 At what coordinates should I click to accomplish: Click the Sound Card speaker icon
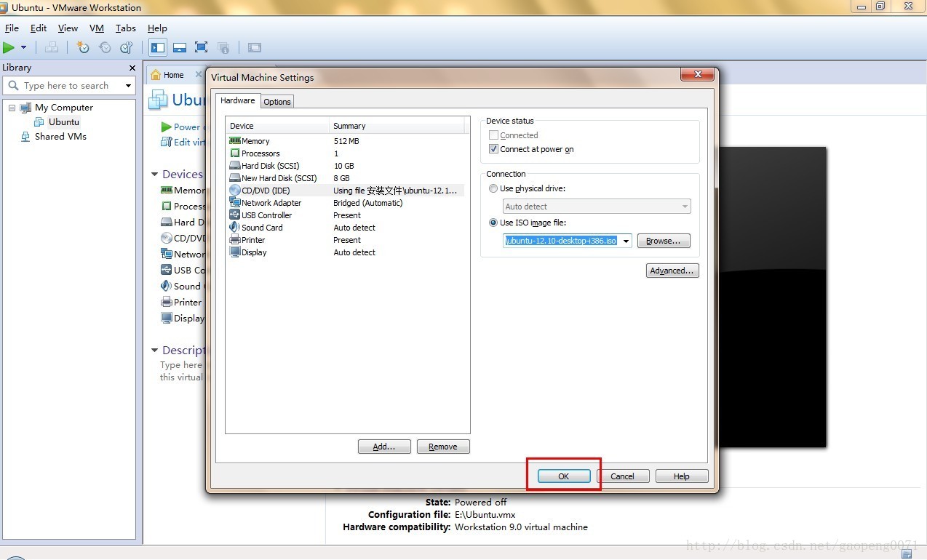coord(235,228)
